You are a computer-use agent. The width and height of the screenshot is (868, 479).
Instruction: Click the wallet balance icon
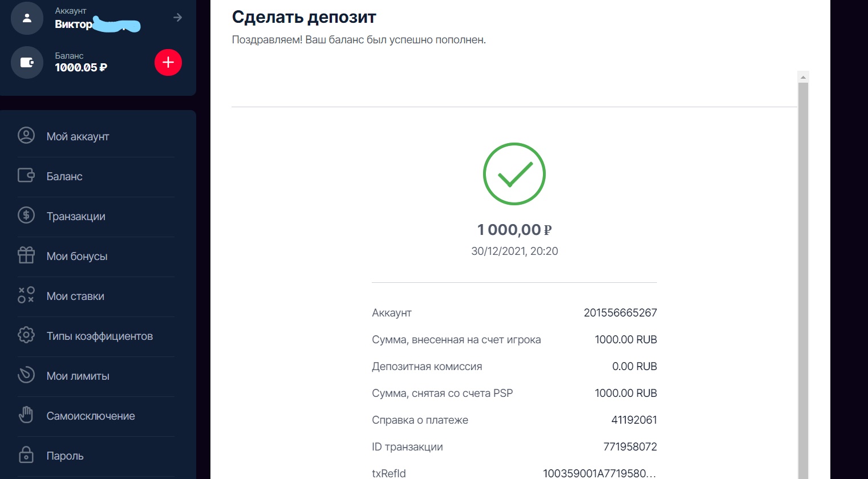(x=27, y=62)
